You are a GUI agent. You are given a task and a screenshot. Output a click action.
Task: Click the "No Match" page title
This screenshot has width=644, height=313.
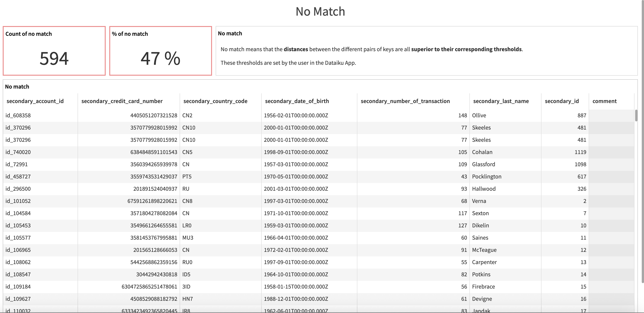(320, 11)
